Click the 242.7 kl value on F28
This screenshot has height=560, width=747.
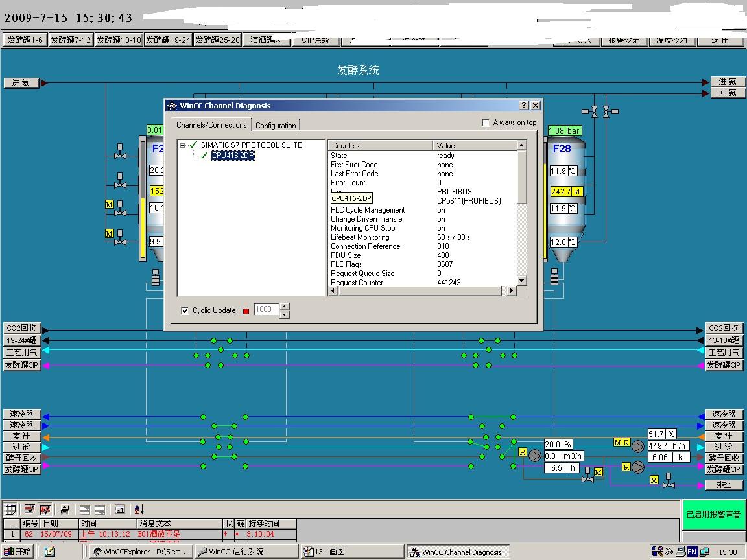(567, 191)
